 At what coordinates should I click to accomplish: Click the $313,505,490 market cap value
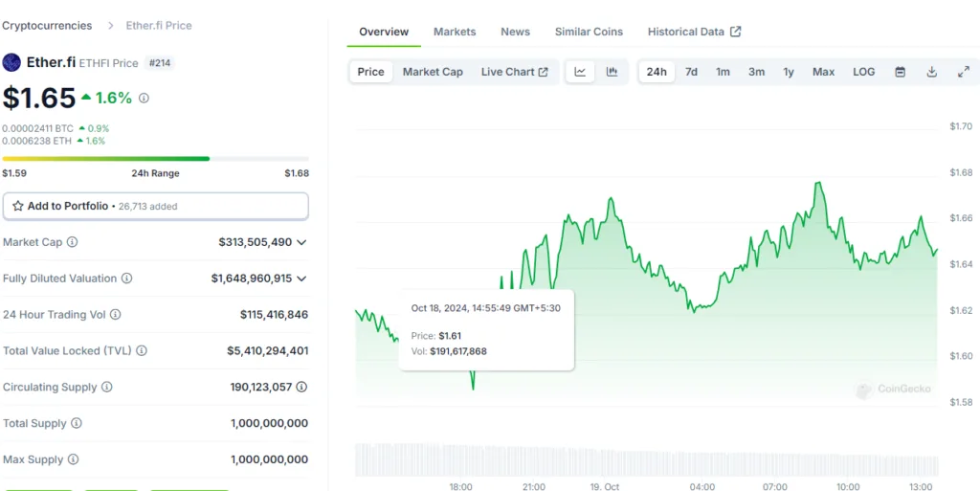(x=255, y=242)
